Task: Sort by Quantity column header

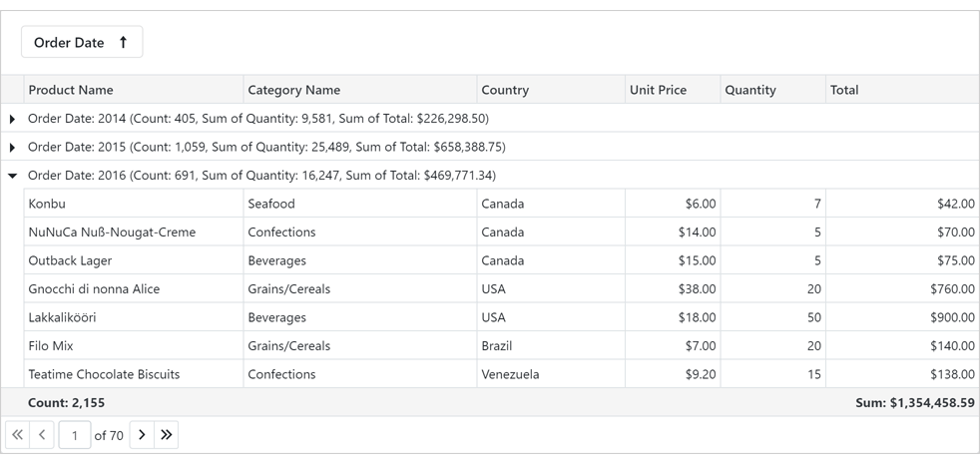Action: coord(750,90)
